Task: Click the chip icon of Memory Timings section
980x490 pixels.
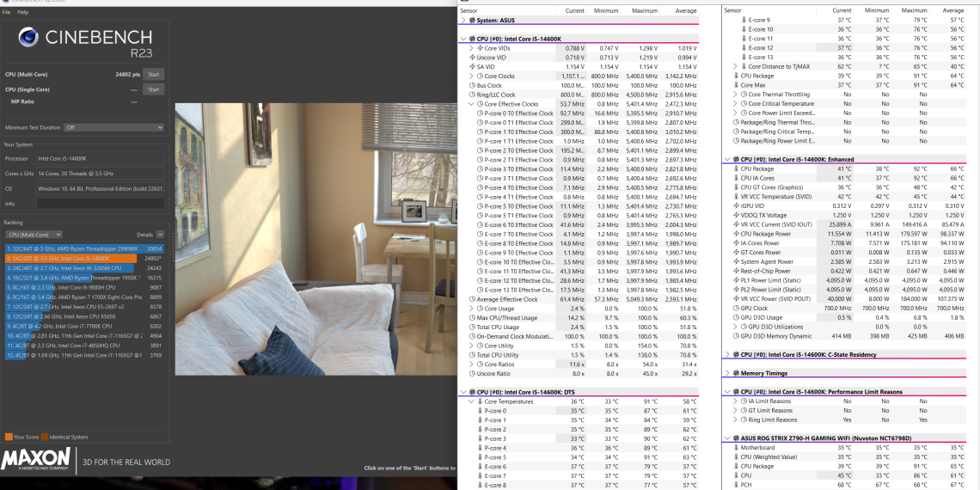Action: 736,373
